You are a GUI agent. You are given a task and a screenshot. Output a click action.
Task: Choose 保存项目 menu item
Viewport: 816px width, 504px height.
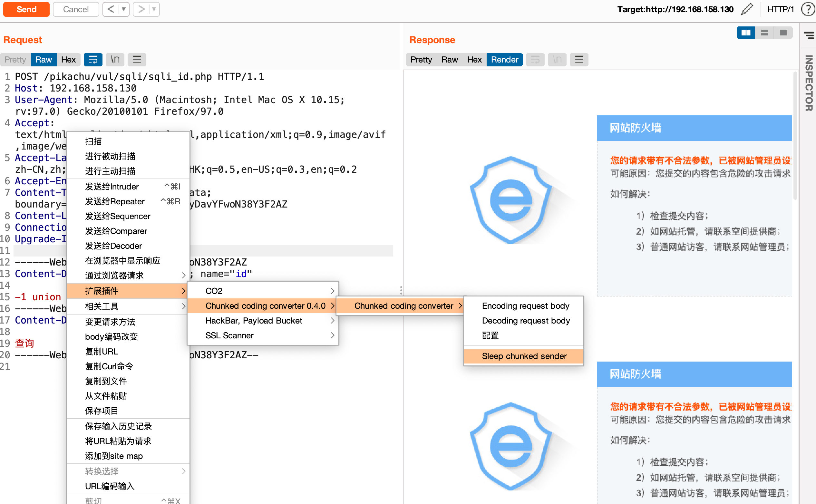pyautogui.click(x=128, y=411)
